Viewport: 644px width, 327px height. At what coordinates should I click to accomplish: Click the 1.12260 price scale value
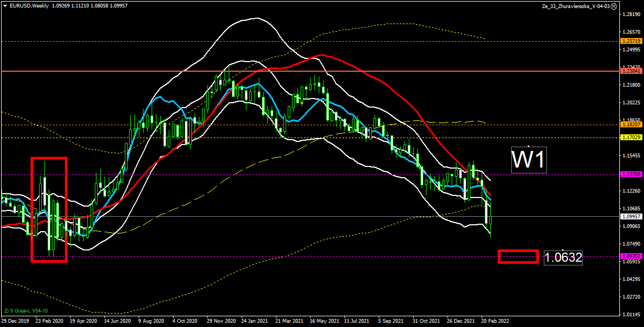click(632, 191)
